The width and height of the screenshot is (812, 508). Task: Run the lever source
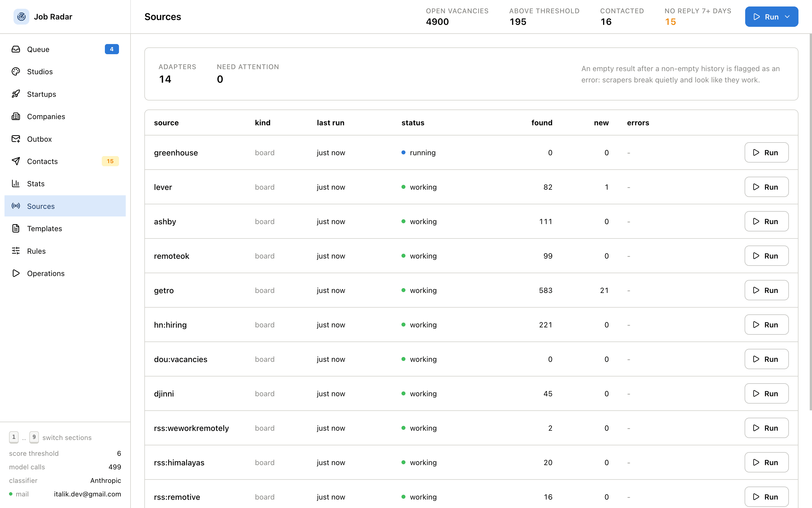[766, 187]
